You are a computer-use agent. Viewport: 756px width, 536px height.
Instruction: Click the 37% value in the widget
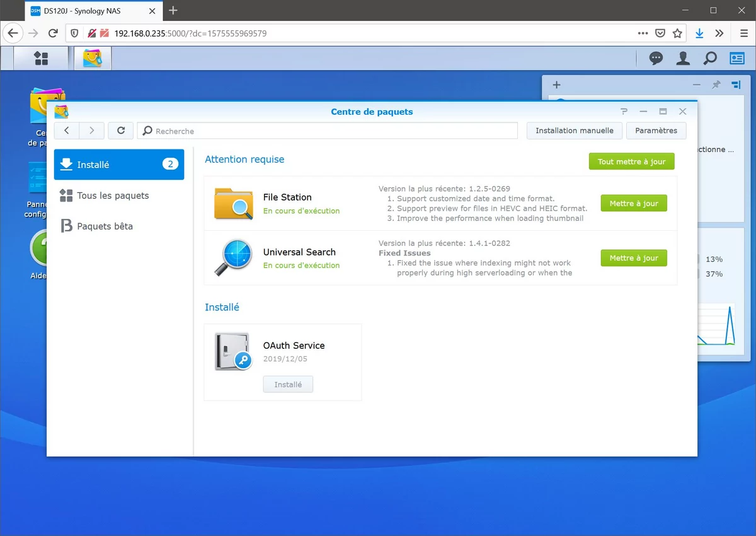click(x=714, y=274)
